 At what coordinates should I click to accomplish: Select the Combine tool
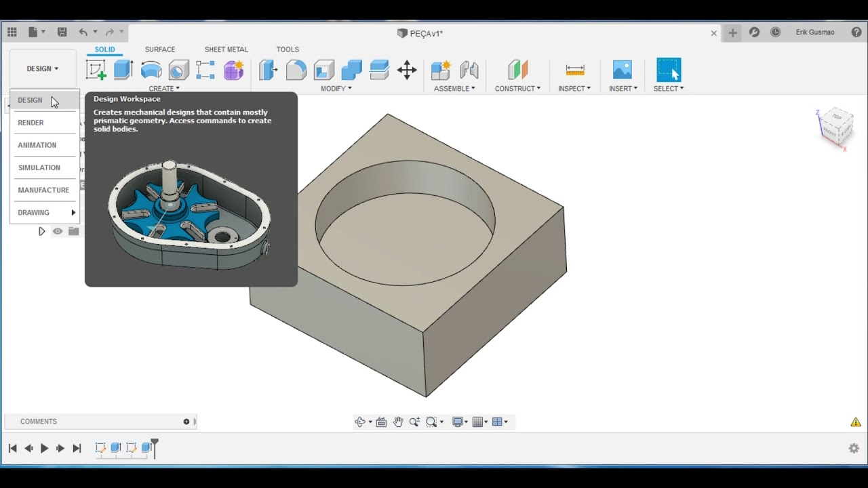352,70
